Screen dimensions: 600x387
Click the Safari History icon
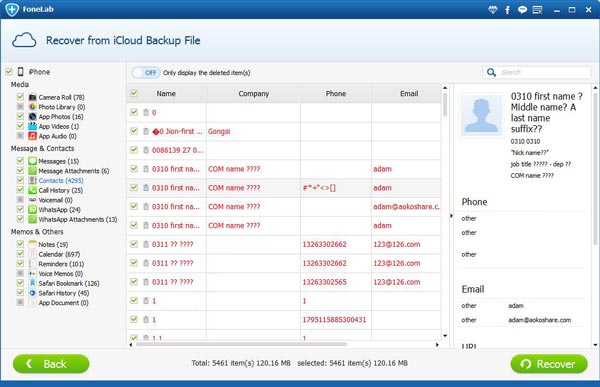33,293
